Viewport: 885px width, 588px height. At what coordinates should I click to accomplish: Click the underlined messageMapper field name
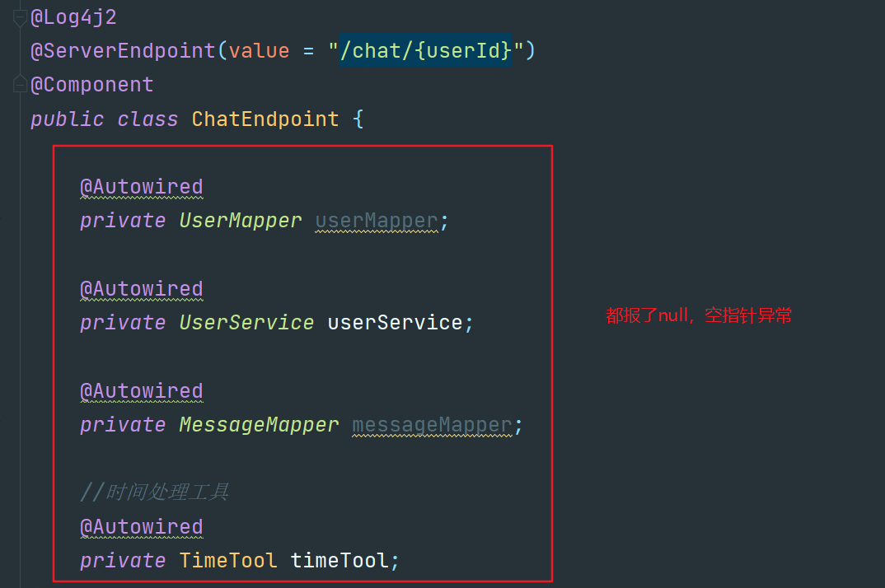point(432,424)
